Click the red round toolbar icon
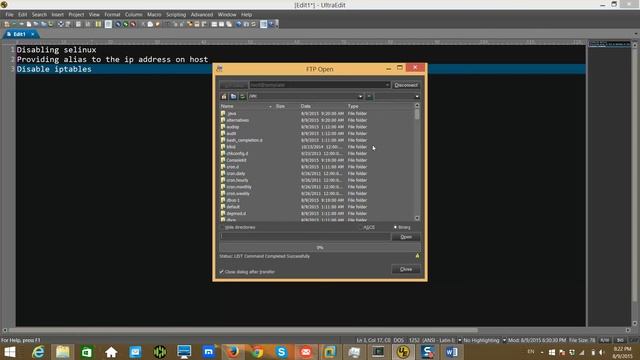Screen dimensions: 640x360 [x=133, y=24]
